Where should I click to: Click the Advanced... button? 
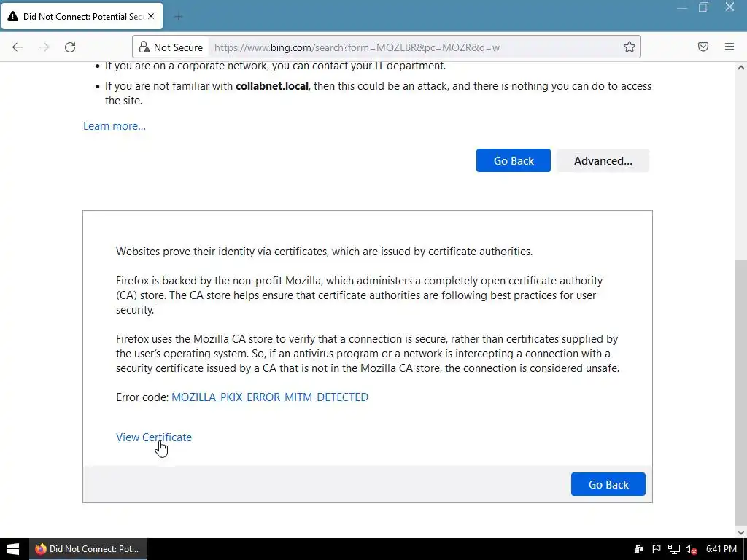[603, 160]
